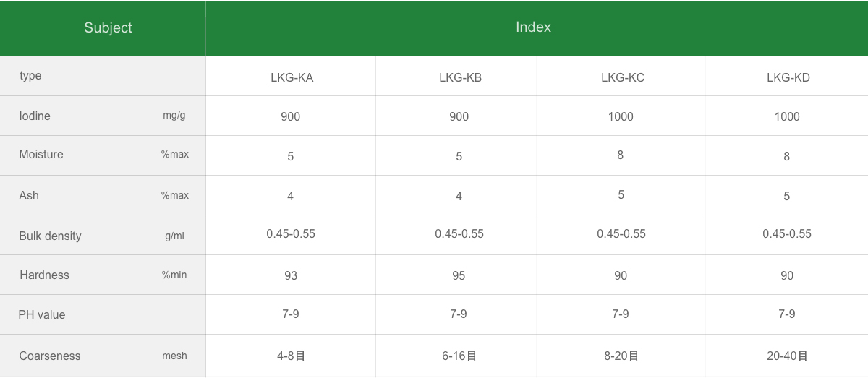Click the LKG-KC column label
This screenshot has height=378, width=868.
(622, 77)
